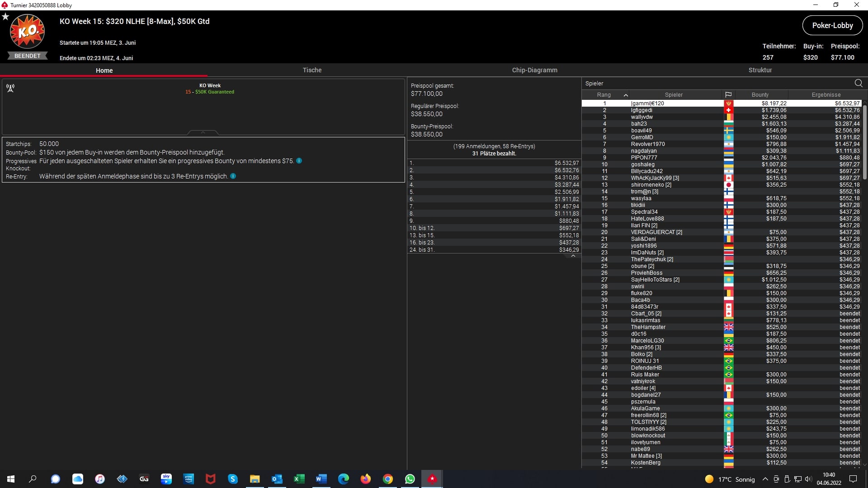868x488 pixels.
Task: Open the progressive knockout info icon
Action: click(299, 161)
